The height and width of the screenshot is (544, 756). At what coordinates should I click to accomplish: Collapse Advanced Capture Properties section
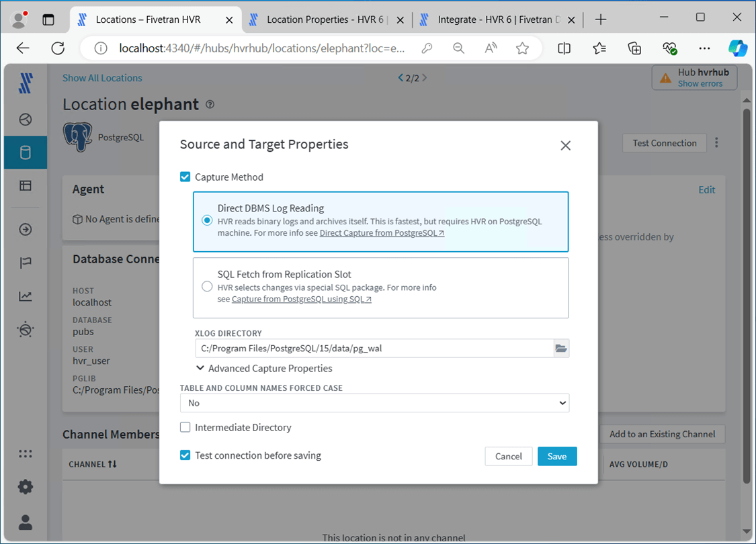pos(200,368)
